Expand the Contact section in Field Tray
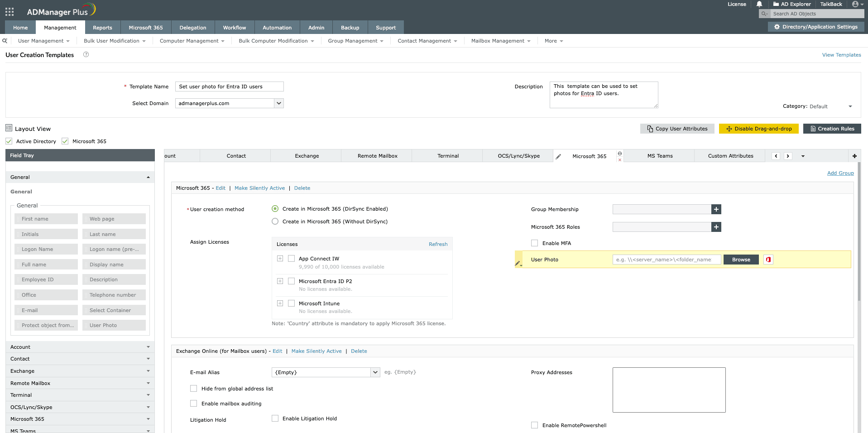The image size is (868, 433). (80, 359)
